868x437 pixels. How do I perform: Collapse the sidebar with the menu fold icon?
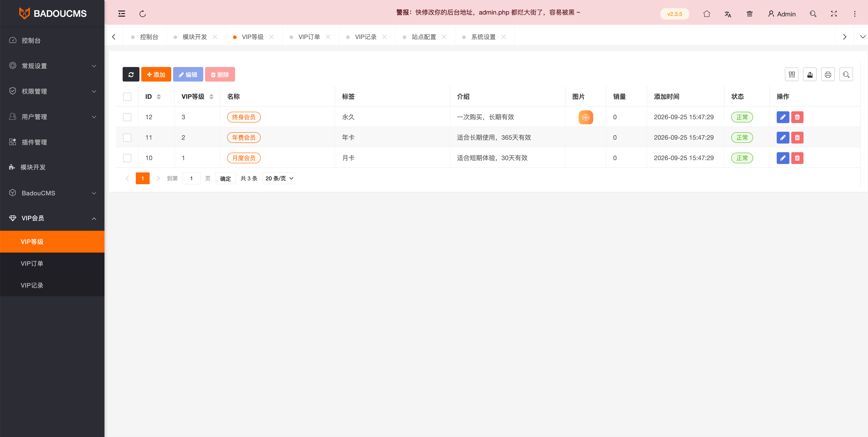coord(122,14)
